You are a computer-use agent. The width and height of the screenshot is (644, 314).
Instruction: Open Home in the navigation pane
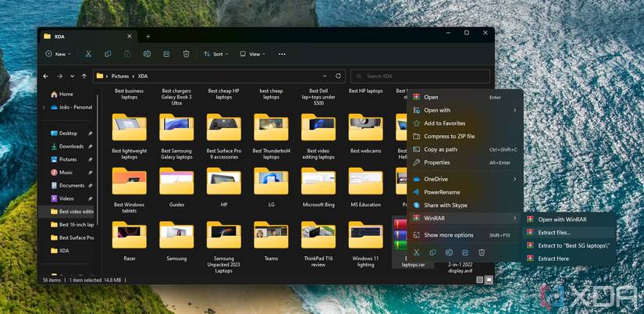point(62,94)
